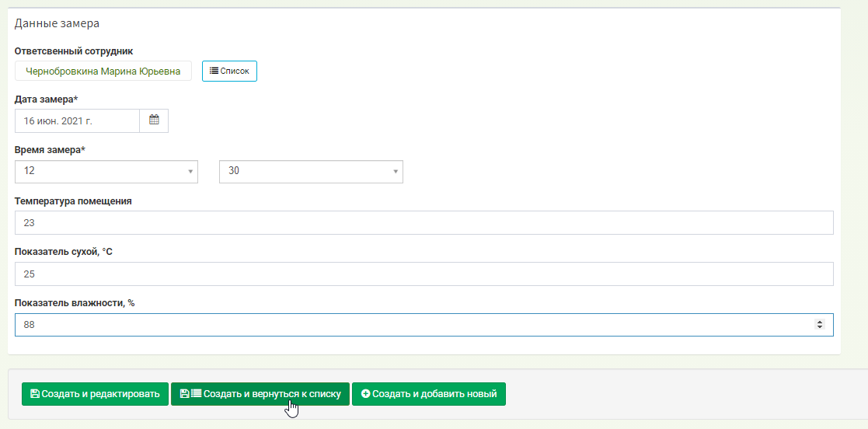
Task: Click the Показатель сухой input field
Action: 424,274
